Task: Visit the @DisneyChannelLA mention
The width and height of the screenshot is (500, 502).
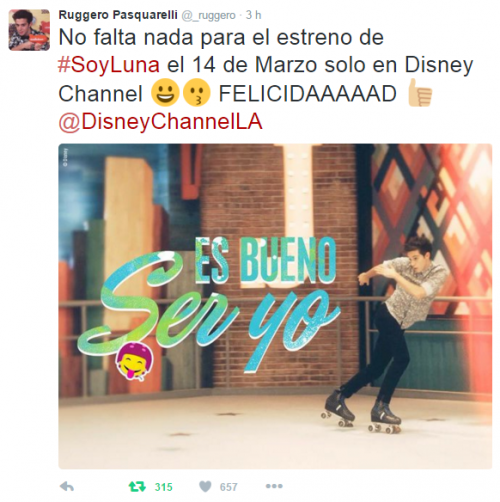Action: tap(161, 122)
